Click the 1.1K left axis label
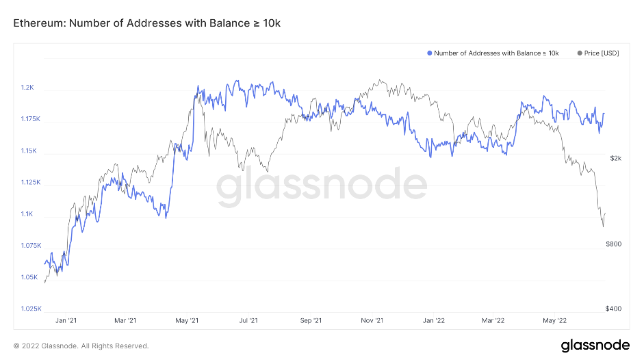The image size is (644, 362). (x=27, y=214)
